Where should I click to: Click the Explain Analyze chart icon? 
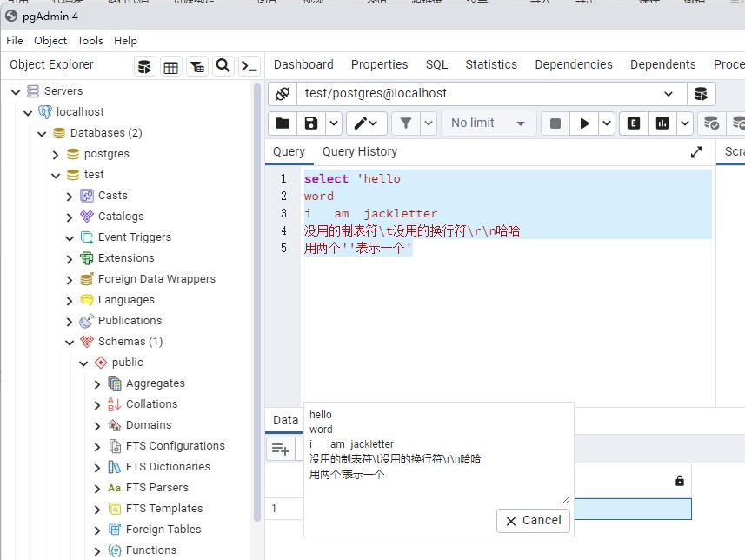point(662,123)
